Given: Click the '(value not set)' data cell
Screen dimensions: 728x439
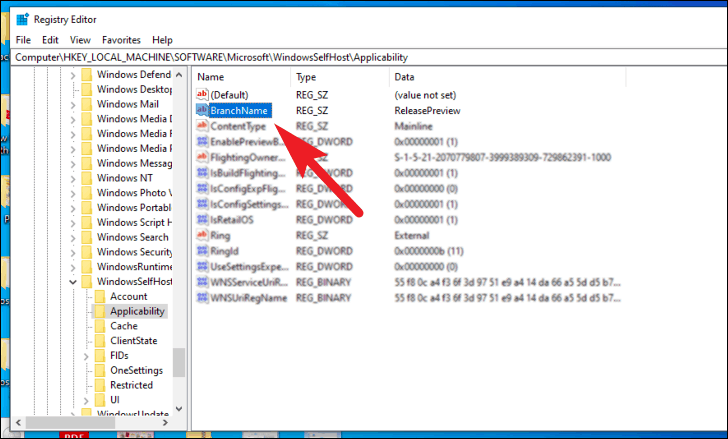Looking at the screenshot, I should coord(425,95).
